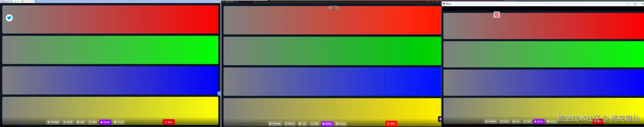This screenshot has width=644, height=127.
Task: Select 色彩条 in the ToDesk window
Action: coord(68,122)
